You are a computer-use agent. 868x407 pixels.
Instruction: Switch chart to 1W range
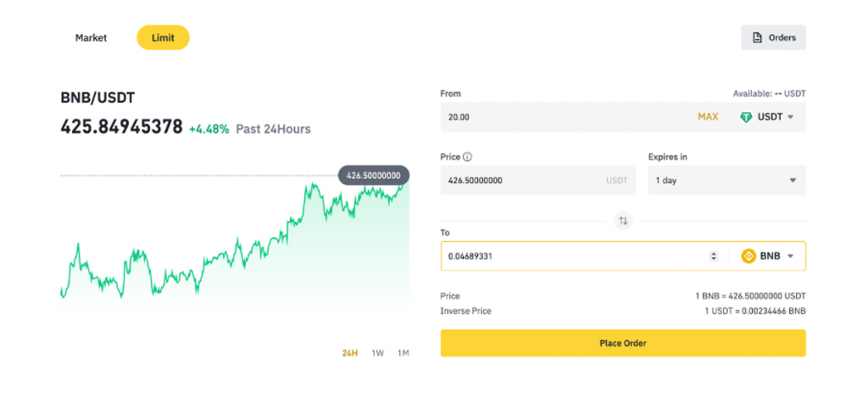tap(378, 354)
